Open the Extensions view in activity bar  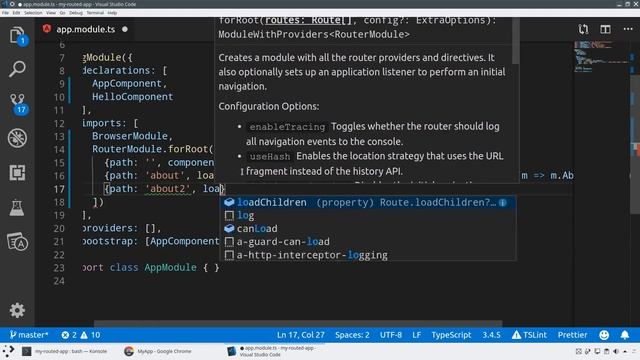coord(17,173)
